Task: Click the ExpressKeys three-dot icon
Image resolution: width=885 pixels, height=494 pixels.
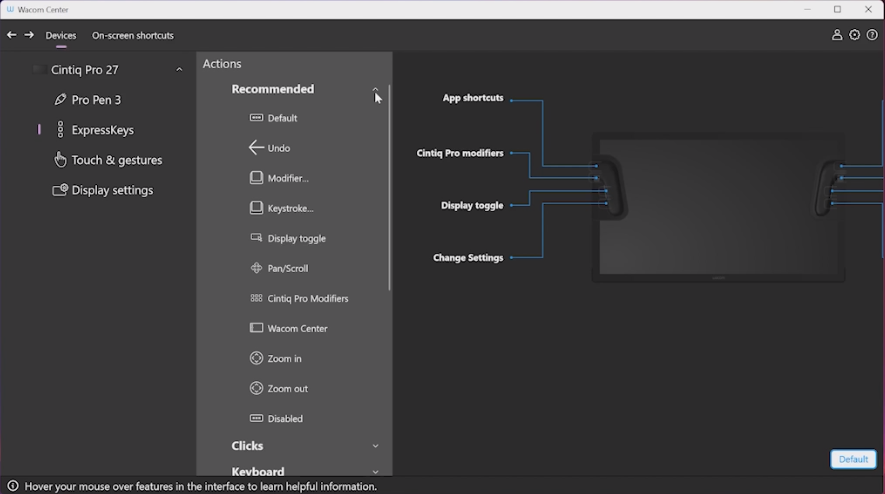Action: [x=60, y=130]
